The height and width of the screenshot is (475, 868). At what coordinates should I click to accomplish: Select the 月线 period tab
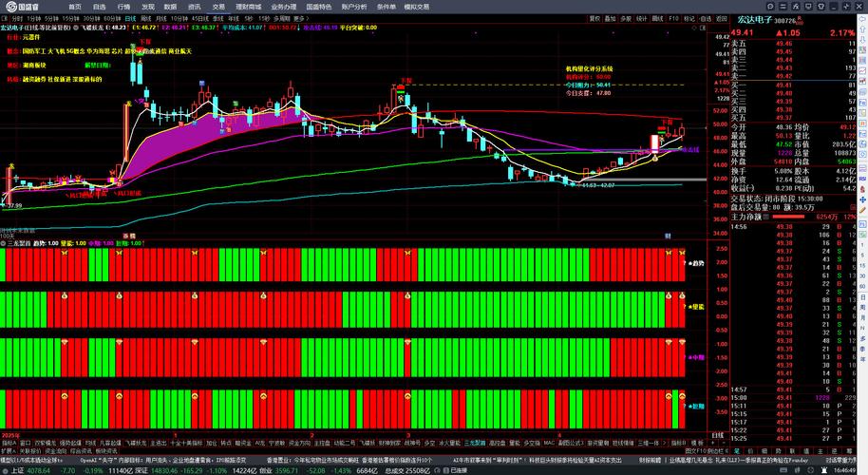(161, 18)
